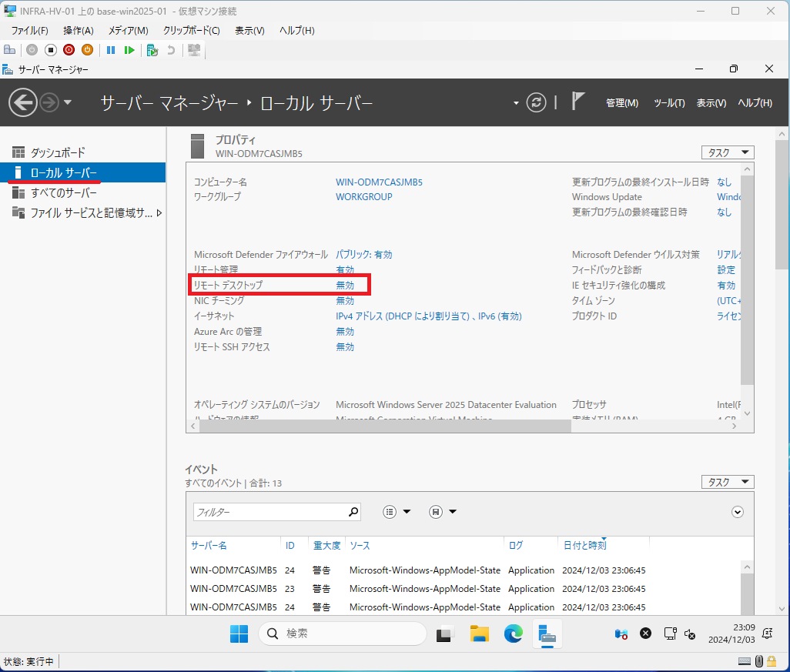Open Server Manager ヘルプ(H) menu
Viewport: 790px width, 672px height.
(x=755, y=103)
